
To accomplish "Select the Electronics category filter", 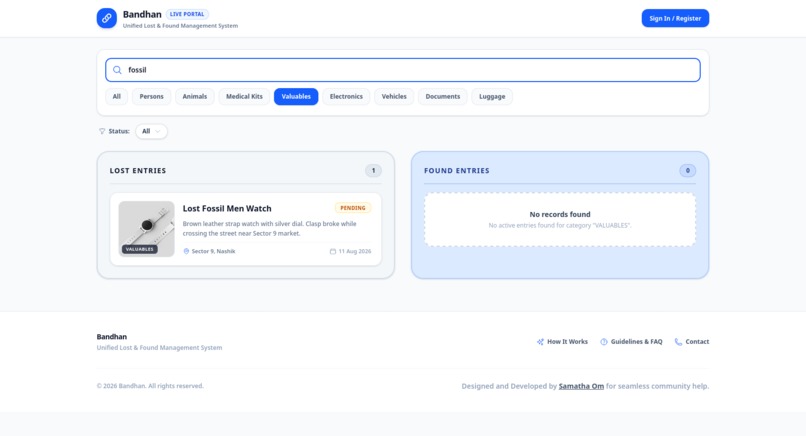I will tap(346, 97).
